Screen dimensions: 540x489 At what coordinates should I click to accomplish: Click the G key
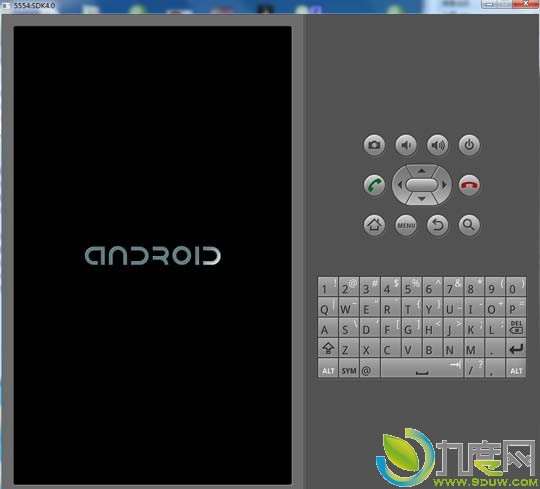tap(412, 328)
